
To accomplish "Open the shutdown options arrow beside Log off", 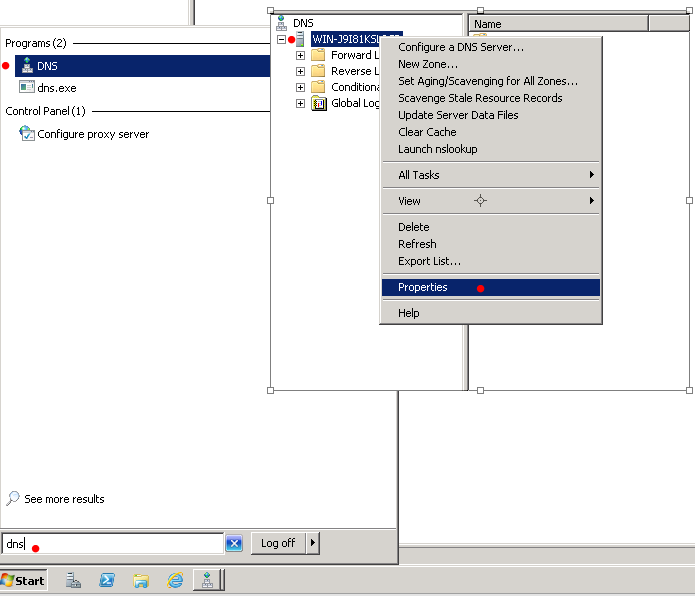I will point(313,543).
